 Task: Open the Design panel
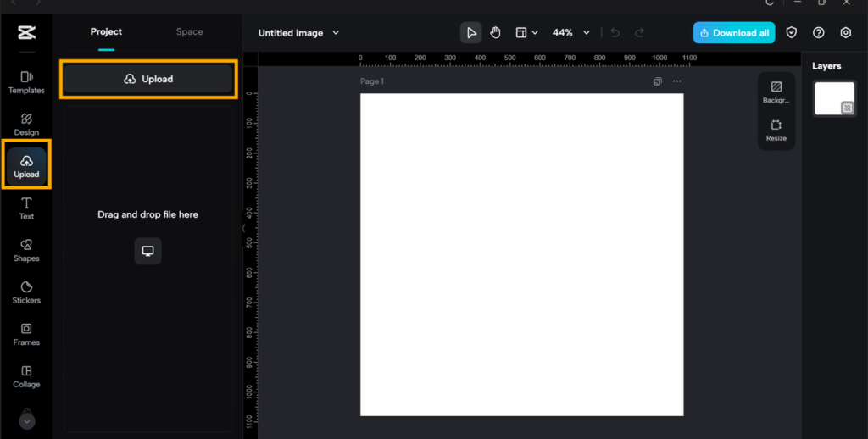(x=26, y=125)
